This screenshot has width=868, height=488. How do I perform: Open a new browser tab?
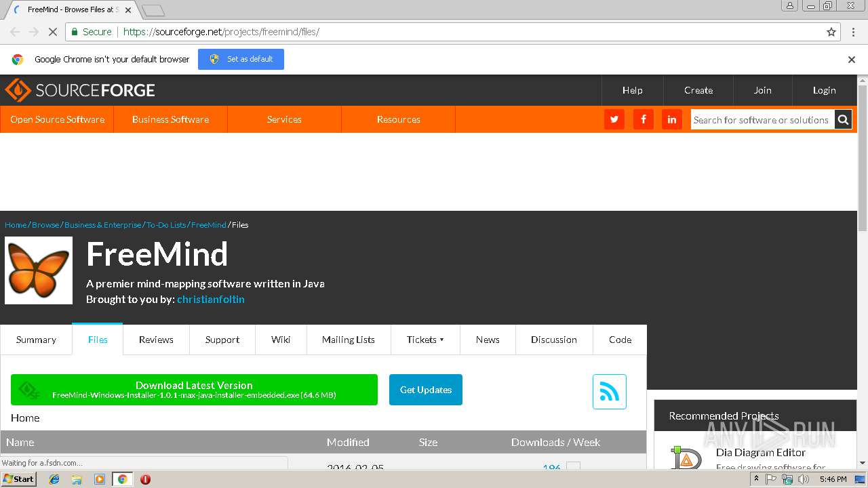[154, 10]
